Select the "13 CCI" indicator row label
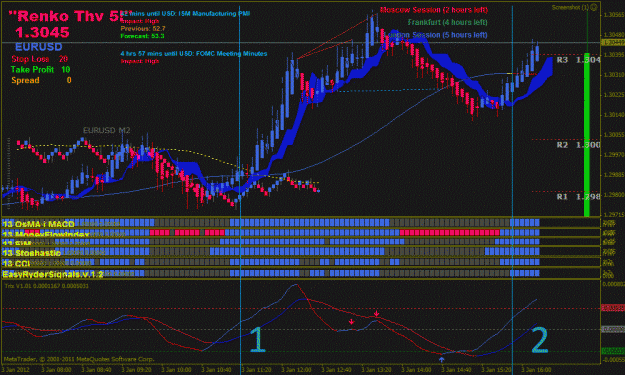This screenshot has width=625, height=375. coord(16,263)
